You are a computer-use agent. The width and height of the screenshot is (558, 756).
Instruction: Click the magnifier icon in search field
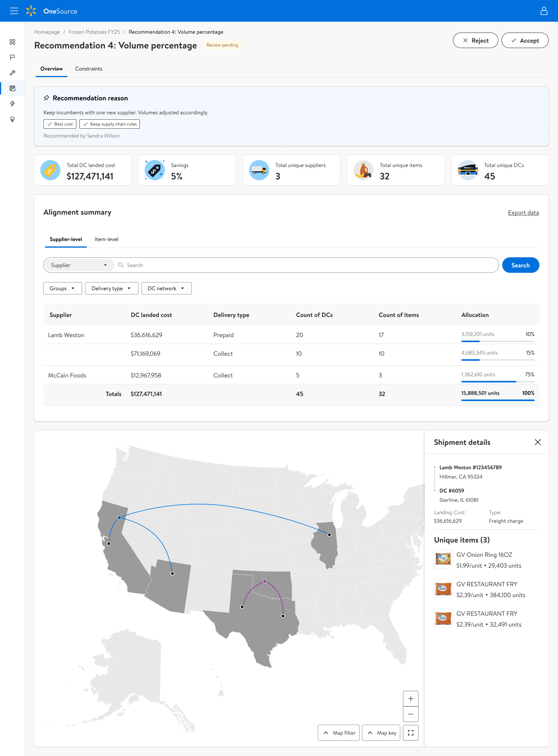pos(121,265)
